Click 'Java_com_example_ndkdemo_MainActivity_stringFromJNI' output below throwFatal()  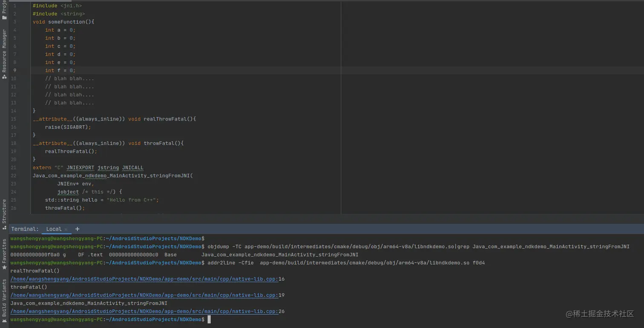tap(89, 303)
